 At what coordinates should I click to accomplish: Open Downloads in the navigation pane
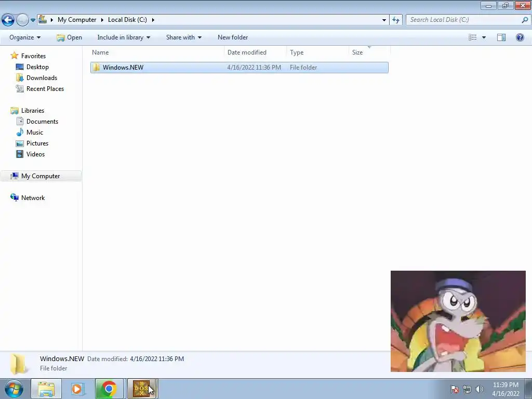point(42,78)
